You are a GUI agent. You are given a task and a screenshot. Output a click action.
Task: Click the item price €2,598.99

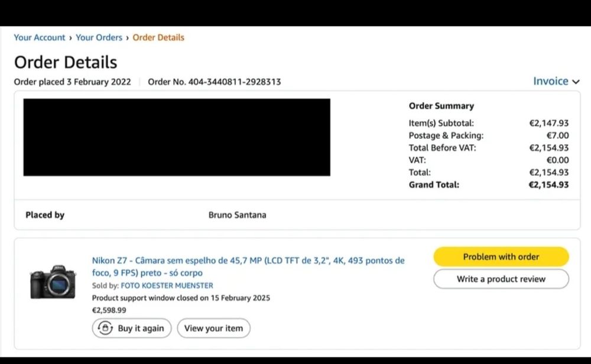(109, 310)
